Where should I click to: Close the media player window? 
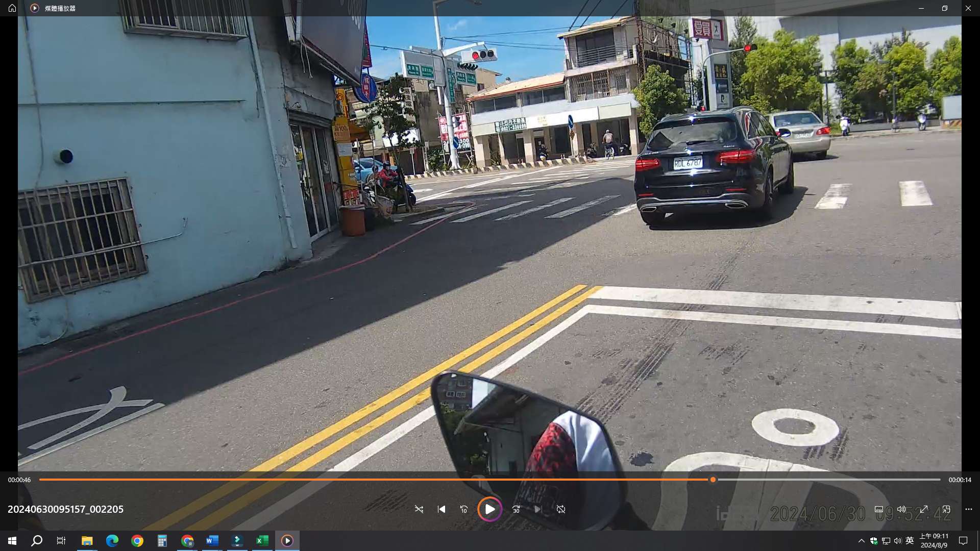coord(968,8)
